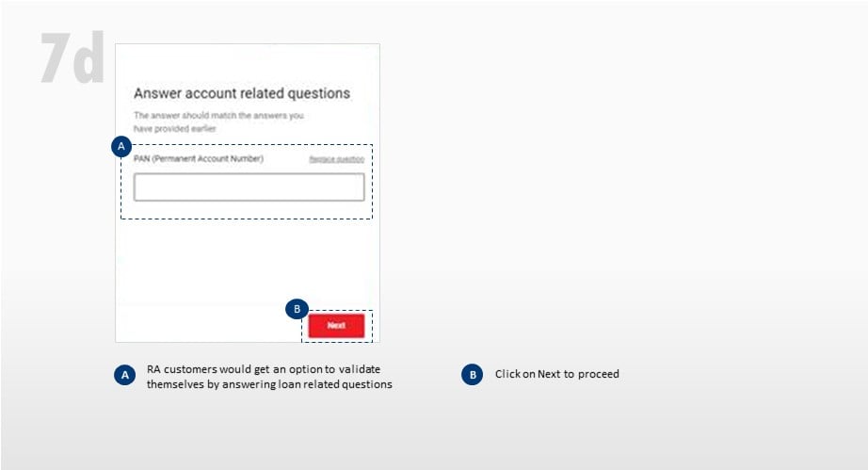Image resolution: width=868 pixels, height=470 pixels.
Task: Click the legend line 'RA customers would get an option to validate'
Action: pyautogui.click(x=263, y=368)
